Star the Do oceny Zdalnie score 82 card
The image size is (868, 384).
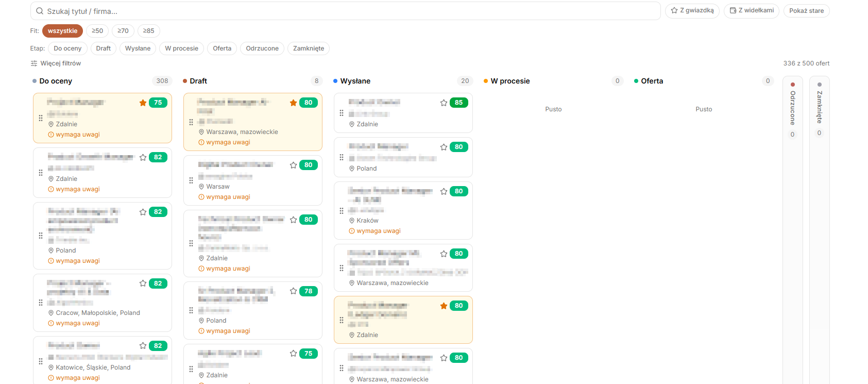click(143, 157)
